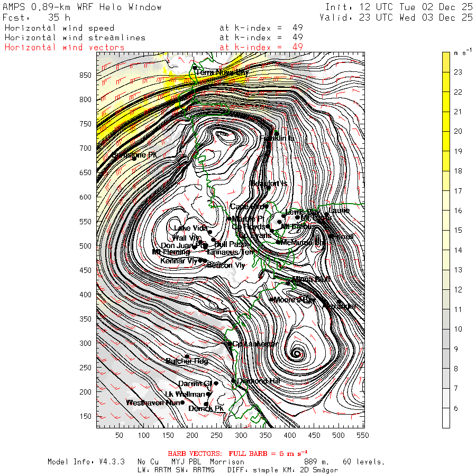The image size is (476, 476).
Task: Click the station dot next to Westhaven Nun
Action: point(182,402)
